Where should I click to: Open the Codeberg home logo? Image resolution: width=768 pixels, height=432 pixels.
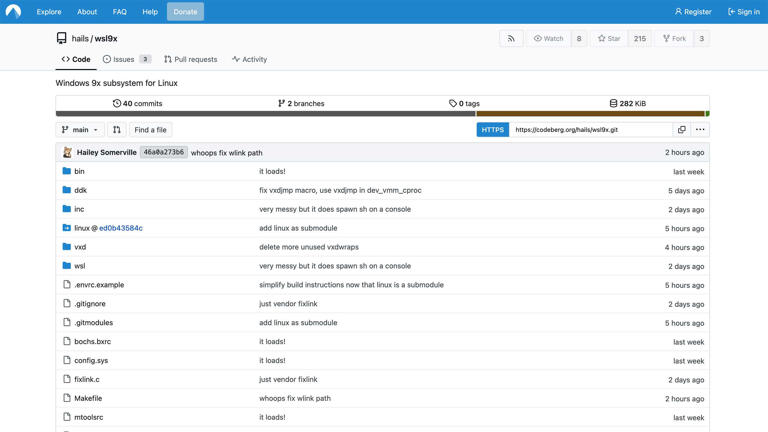tap(14, 12)
